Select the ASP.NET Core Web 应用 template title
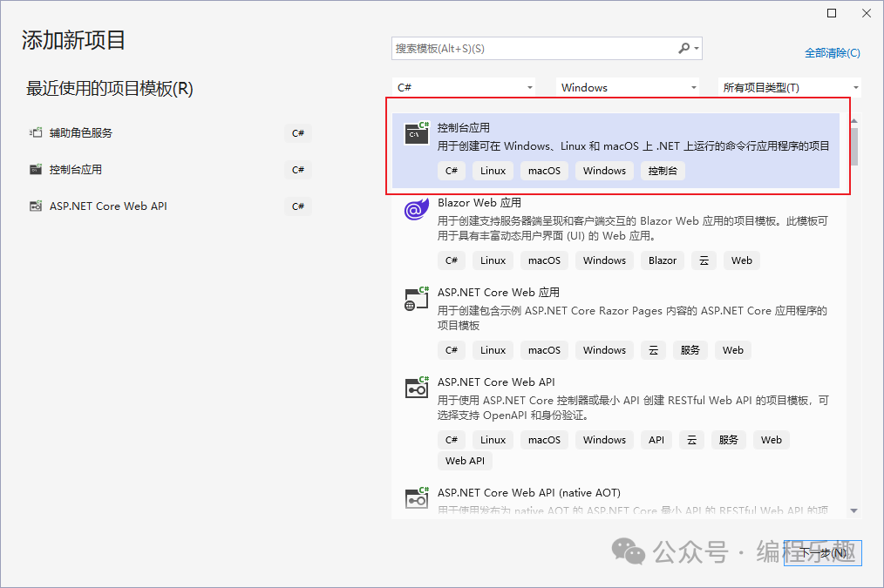 point(499,293)
